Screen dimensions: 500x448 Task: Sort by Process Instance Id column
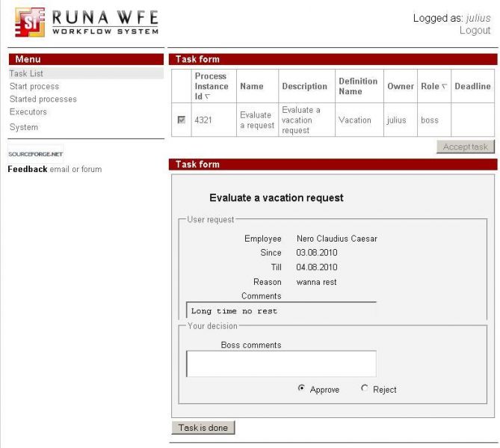click(x=211, y=86)
